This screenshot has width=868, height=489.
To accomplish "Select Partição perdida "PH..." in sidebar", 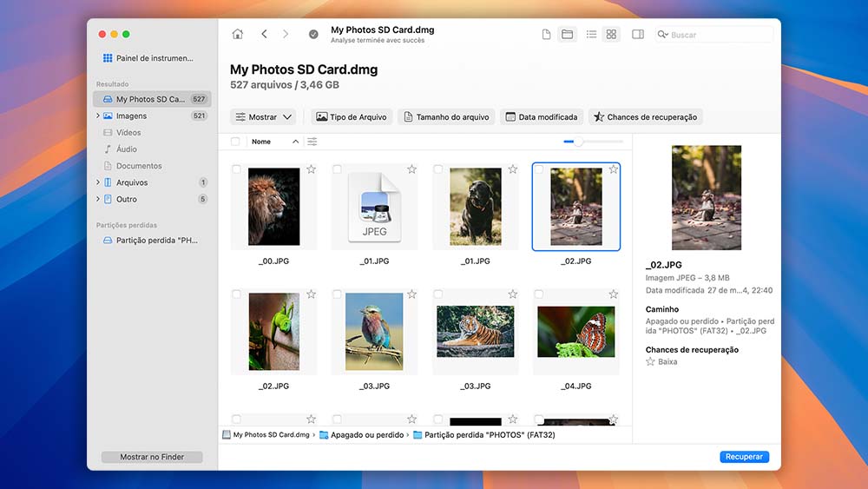I will (150, 241).
